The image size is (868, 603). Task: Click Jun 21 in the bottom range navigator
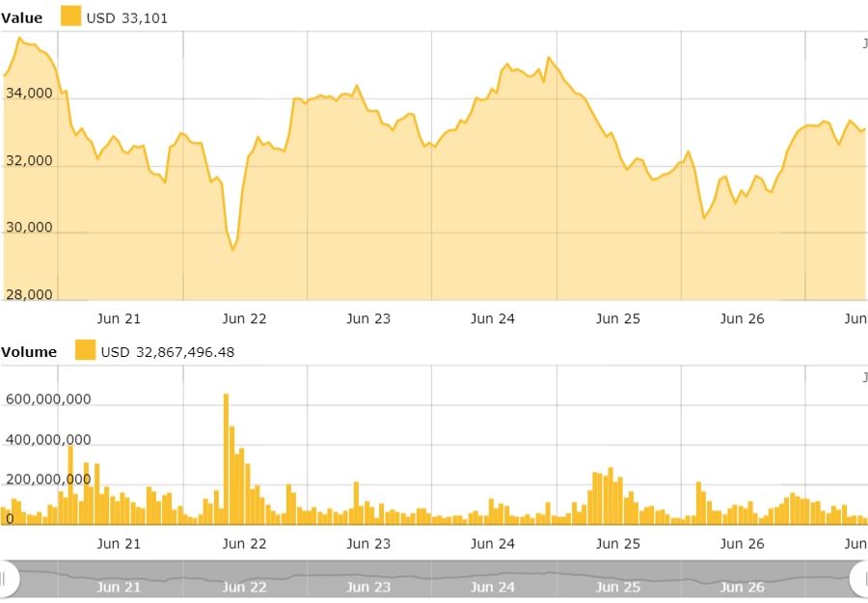point(119,587)
